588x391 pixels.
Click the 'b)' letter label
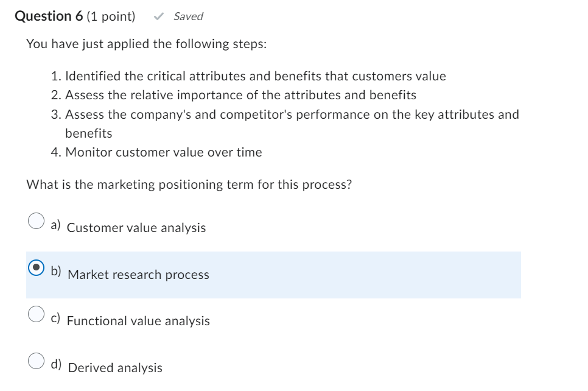56,272
